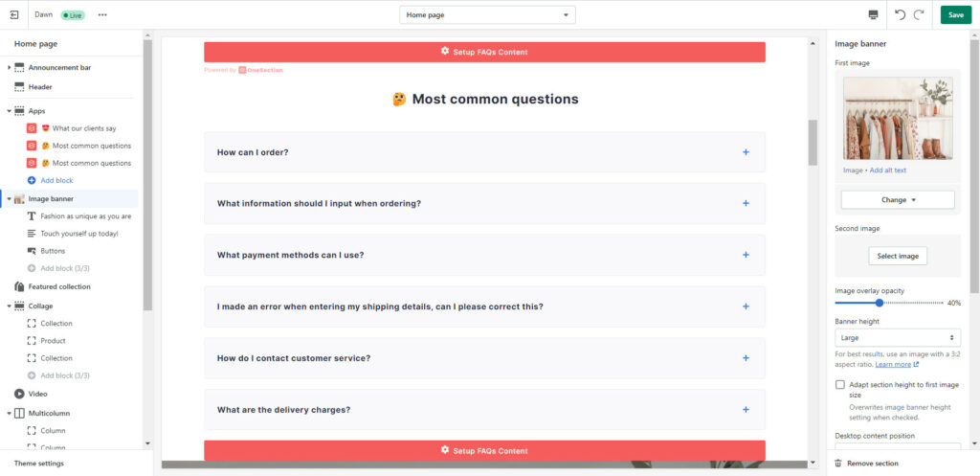The width and height of the screenshot is (980, 476).
Task: Enable Adapt section height to first image size
Action: point(840,385)
